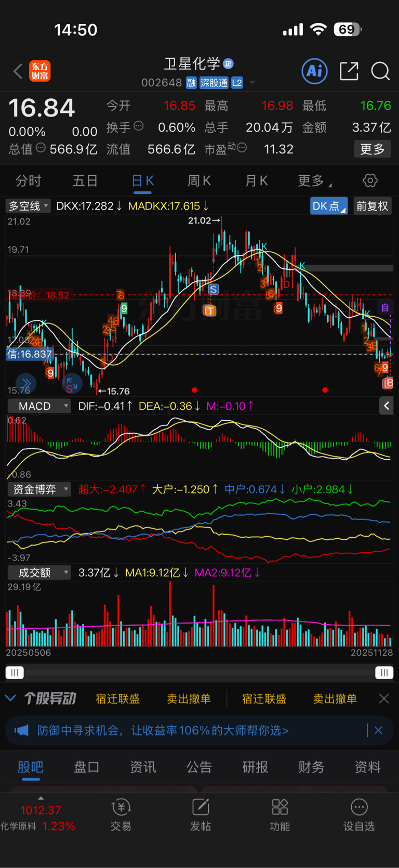The image size is (399, 868).
Task: Open 研报 research tab
Action: pyautogui.click(x=255, y=767)
